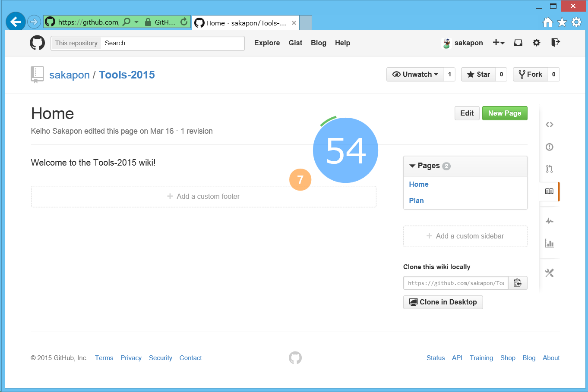Click the green New Page button
Screen dimensions: 588x392
tap(505, 113)
